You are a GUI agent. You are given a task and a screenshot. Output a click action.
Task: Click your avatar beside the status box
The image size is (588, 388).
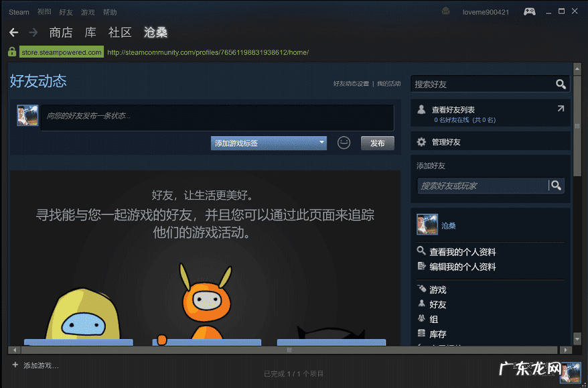27,115
